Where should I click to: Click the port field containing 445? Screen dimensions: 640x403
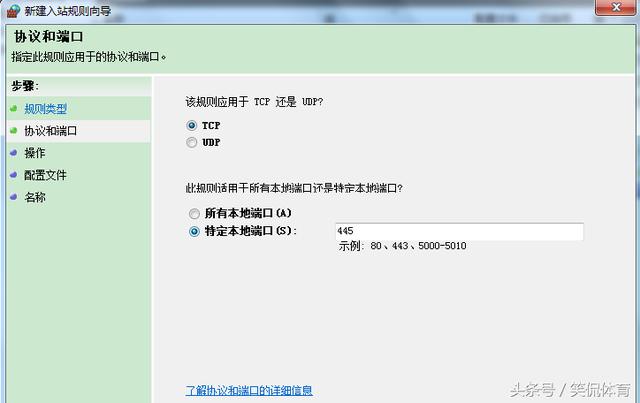tap(459, 232)
